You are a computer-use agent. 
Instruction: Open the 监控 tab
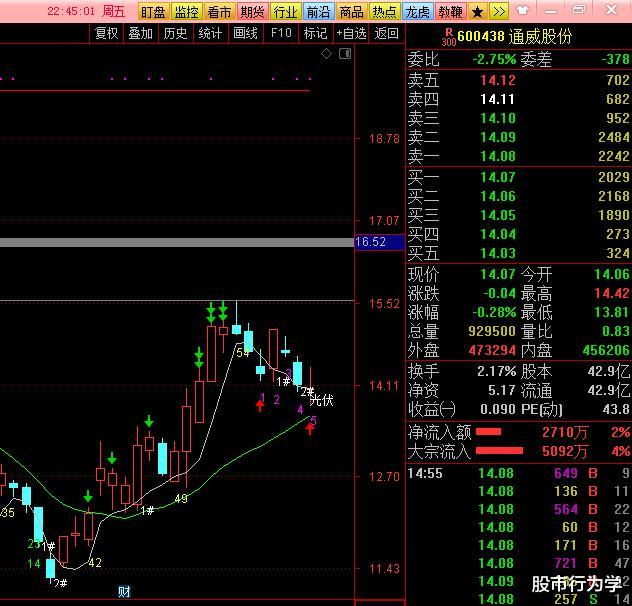[187, 12]
